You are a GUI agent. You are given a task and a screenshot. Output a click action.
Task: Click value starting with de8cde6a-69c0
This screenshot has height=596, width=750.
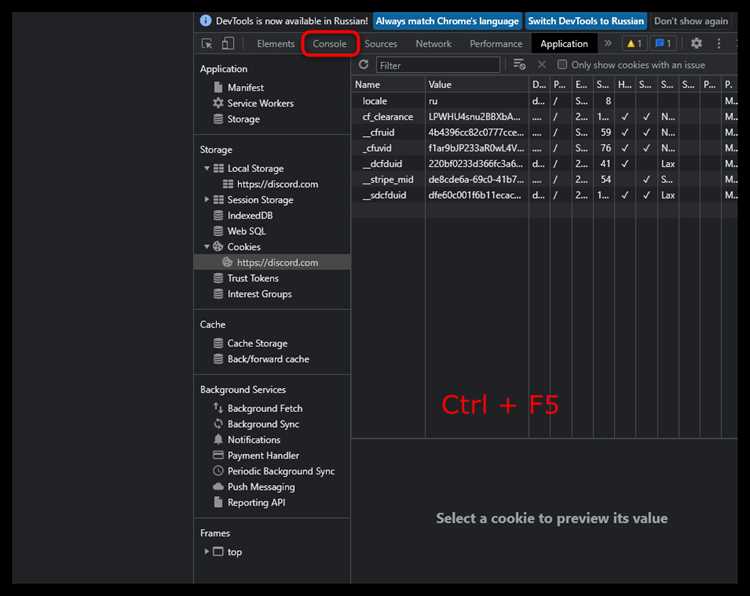476,179
